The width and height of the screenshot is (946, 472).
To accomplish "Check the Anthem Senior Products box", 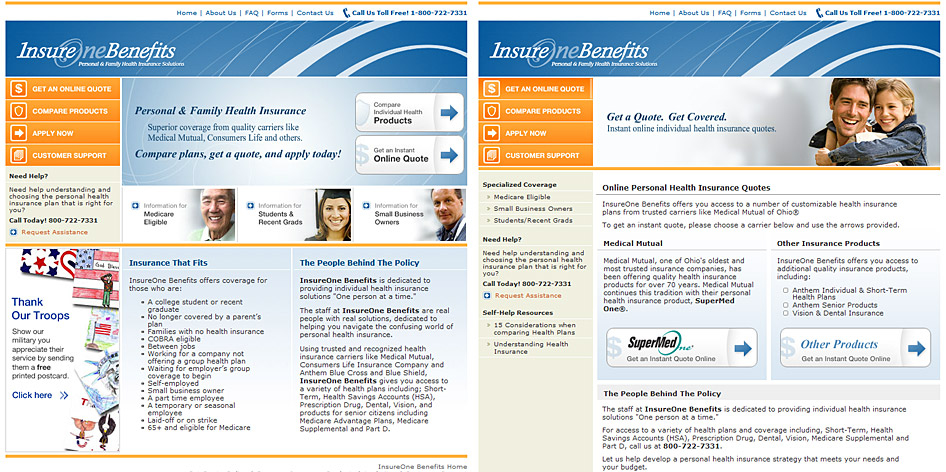I will pos(786,305).
